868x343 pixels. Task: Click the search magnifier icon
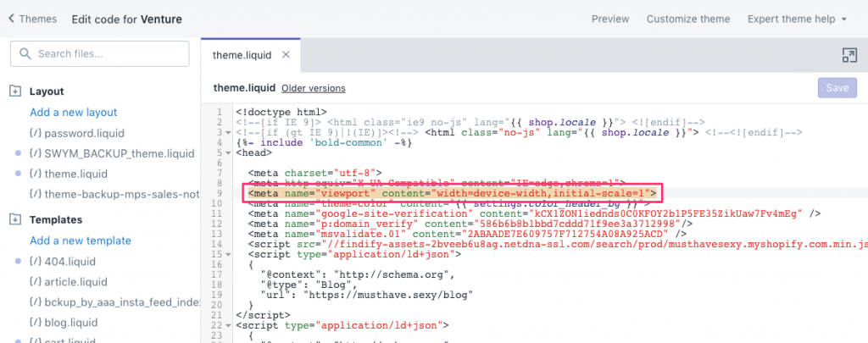tap(25, 54)
